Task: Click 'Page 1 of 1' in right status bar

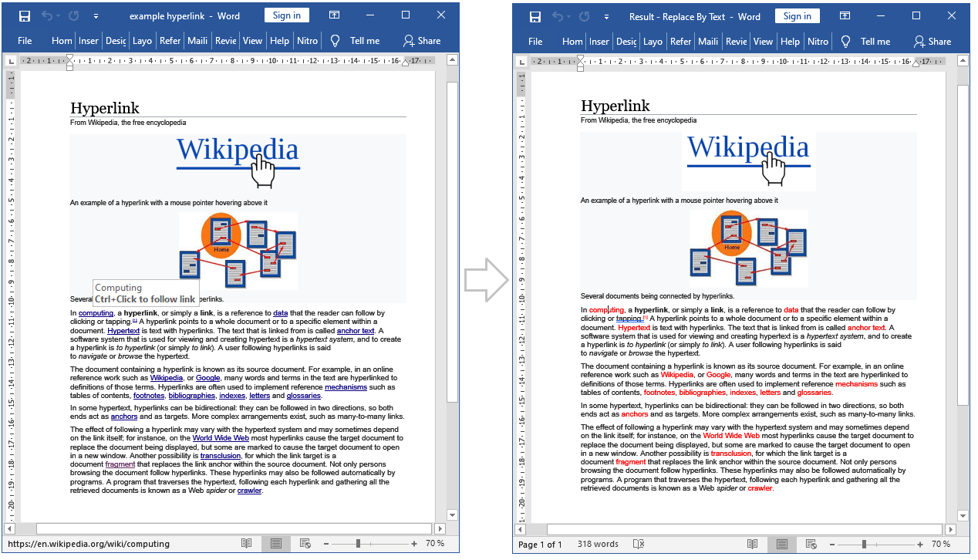Action: 540,544
